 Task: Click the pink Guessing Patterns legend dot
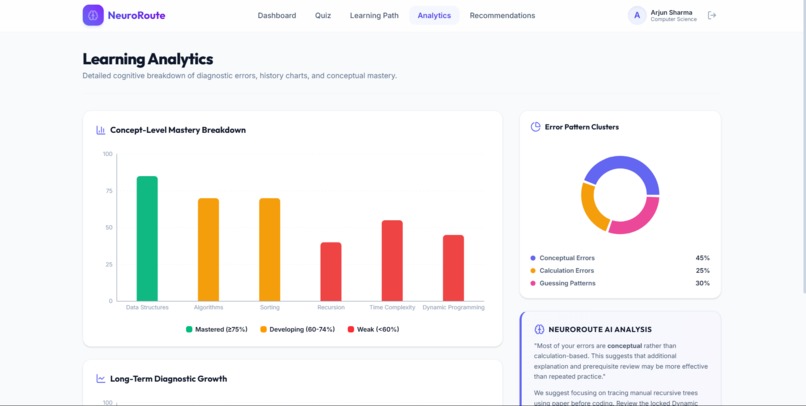tap(533, 283)
